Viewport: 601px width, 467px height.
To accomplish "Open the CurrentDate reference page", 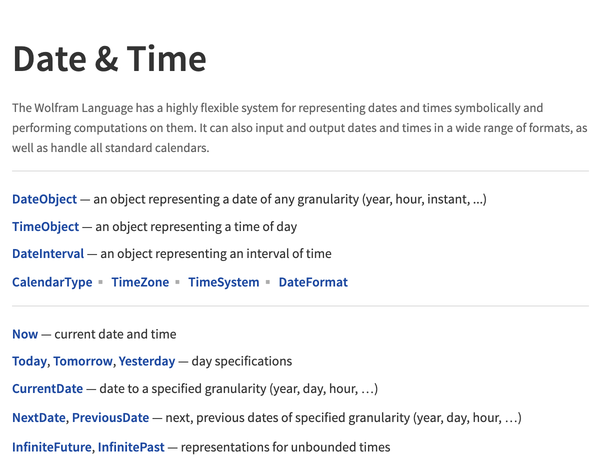I will pos(47,389).
